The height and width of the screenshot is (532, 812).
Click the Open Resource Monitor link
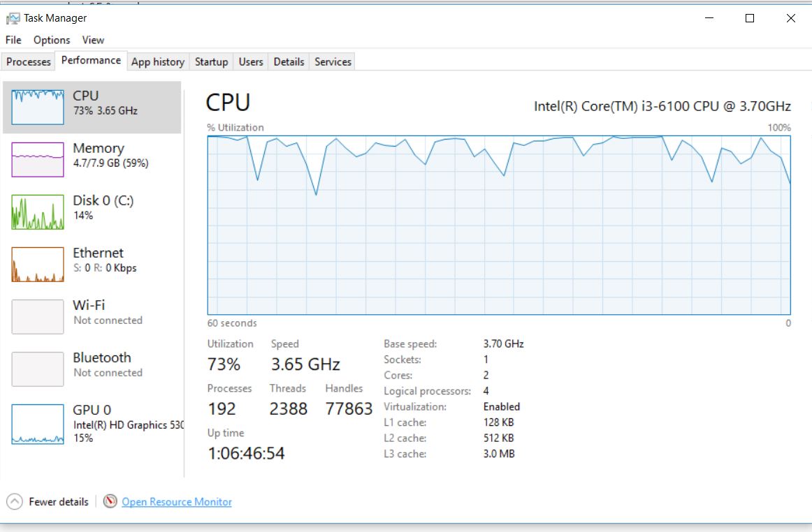[x=177, y=501]
